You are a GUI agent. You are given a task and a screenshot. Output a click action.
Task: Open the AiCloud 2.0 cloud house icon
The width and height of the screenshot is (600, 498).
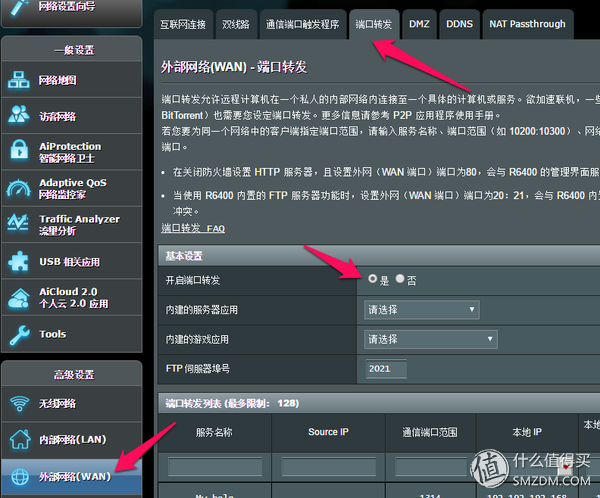[19, 298]
